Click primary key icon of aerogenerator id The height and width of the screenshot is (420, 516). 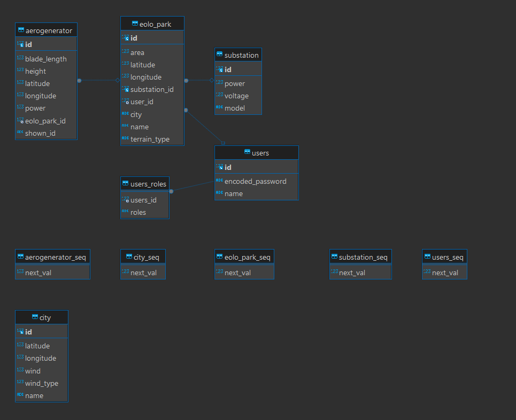pyautogui.click(x=20, y=44)
